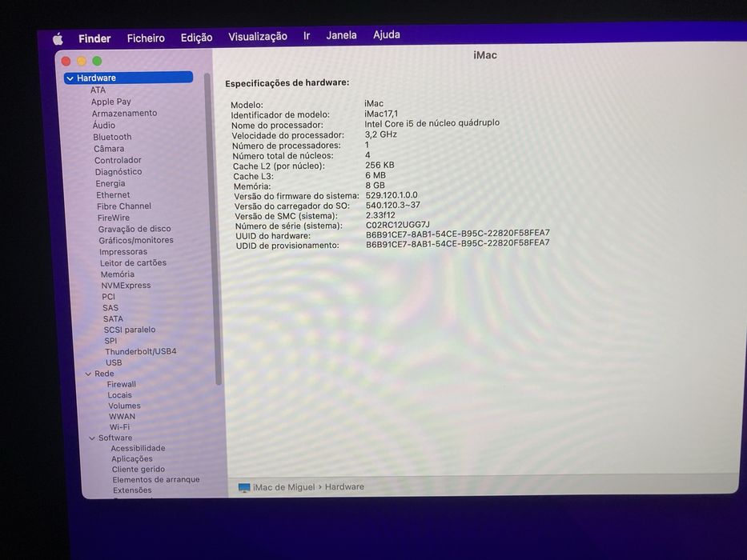Click 'iMac de Miguel' in path bar
Viewport: 747px width, 560px height.
click(284, 487)
